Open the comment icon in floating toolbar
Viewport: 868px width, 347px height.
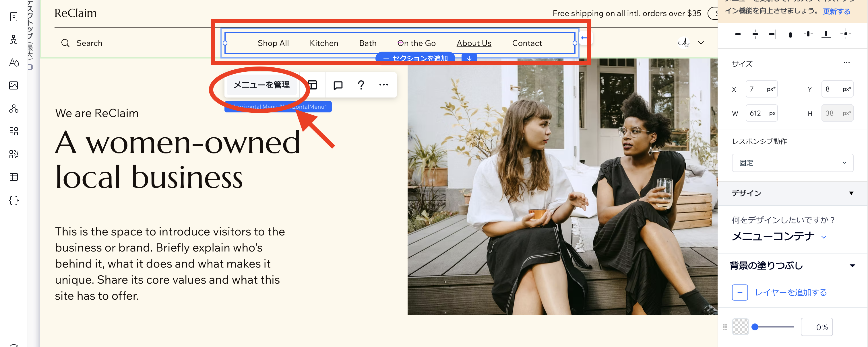(x=338, y=85)
